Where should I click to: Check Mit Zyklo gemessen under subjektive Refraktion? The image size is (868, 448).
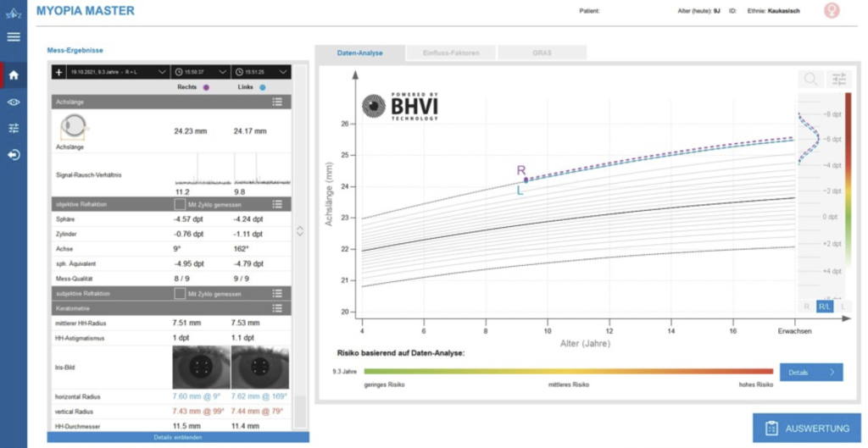tap(180, 294)
